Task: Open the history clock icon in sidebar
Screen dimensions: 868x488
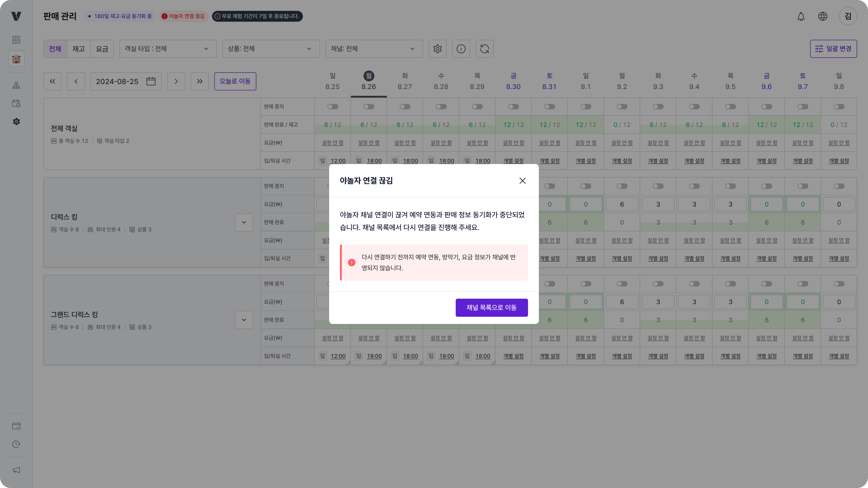Action: [16, 444]
